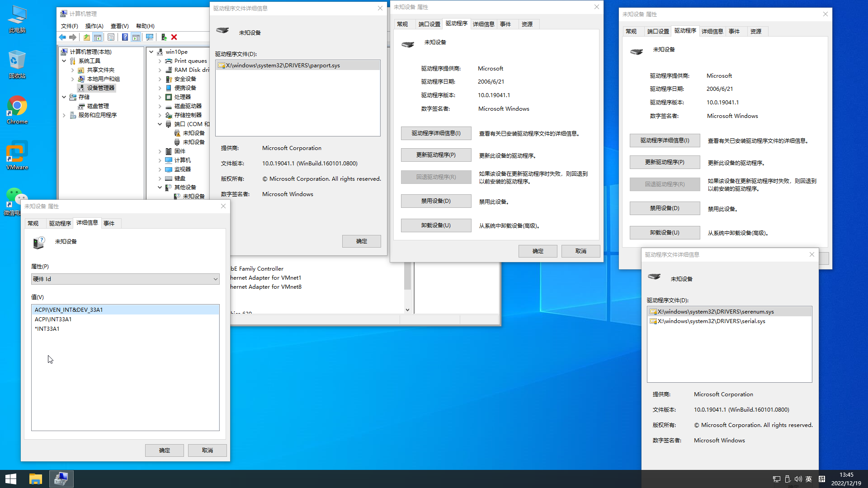Open the Windows Start button
The image size is (868, 488).
click(11, 479)
